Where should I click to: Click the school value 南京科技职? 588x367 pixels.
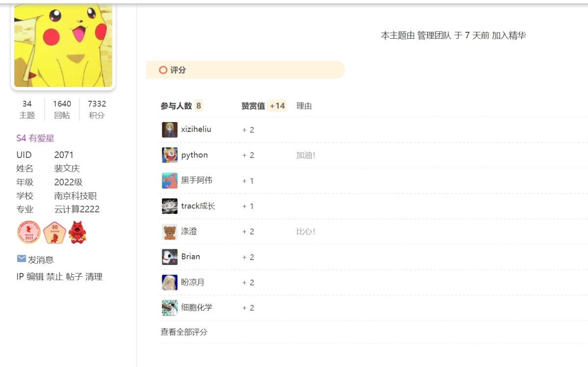click(x=76, y=195)
